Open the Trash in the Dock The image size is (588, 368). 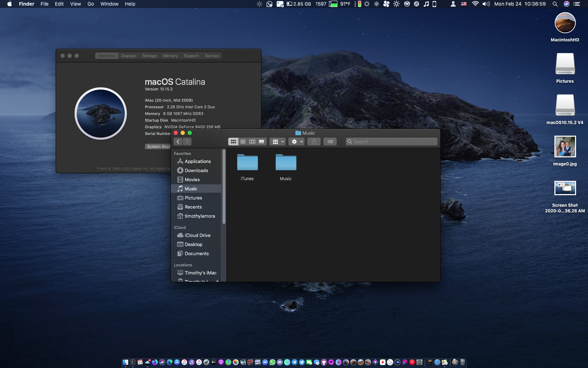click(462, 362)
